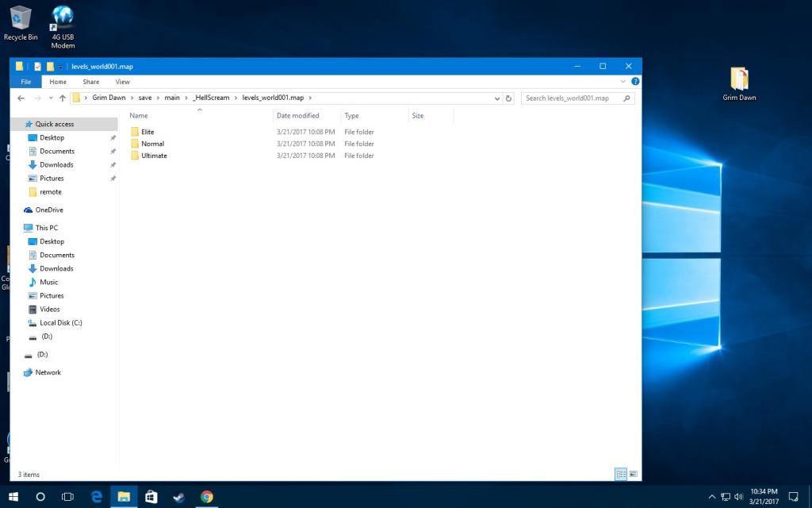Image resolution: width=812 pixels, height=508 pixels.
Task: Show hidden tray icons chevron
Action: click(x=712, y=497)
